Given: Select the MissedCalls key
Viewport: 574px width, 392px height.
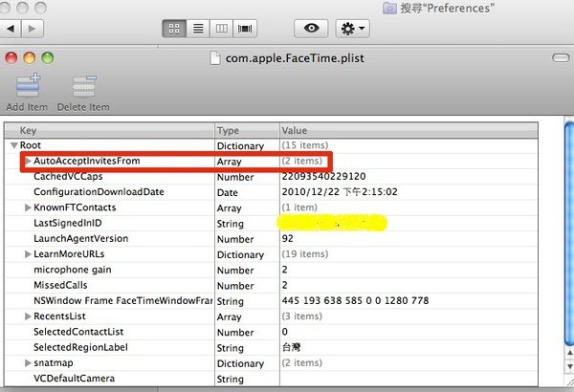Looking at the screenshot, I should 60,285.
